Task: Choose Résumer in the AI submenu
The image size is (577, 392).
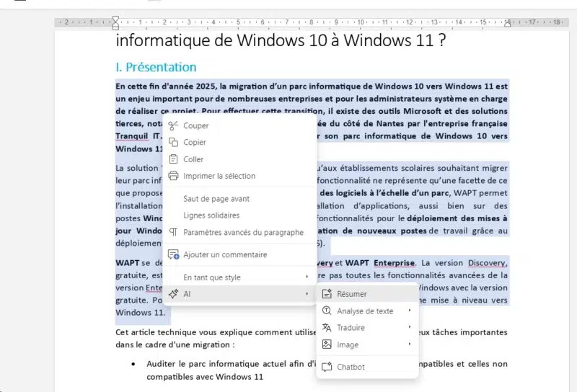Action: 367,294
